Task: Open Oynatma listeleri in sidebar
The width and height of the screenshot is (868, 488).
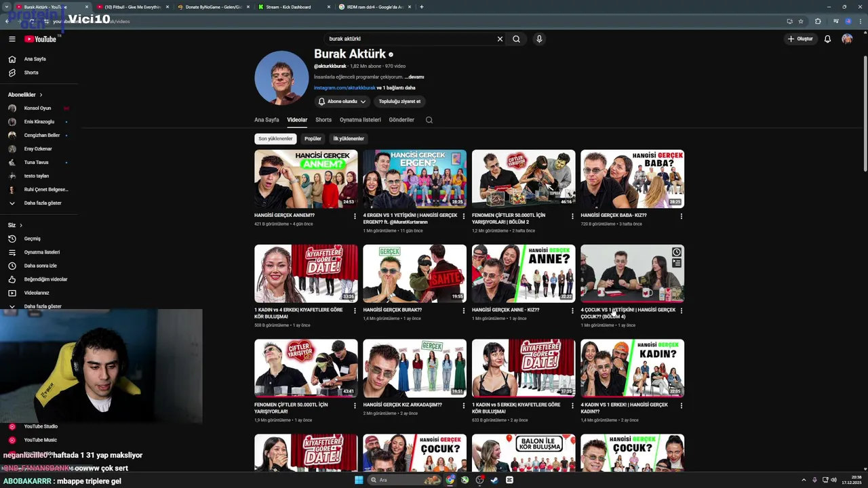Action: tap(42, 252)
